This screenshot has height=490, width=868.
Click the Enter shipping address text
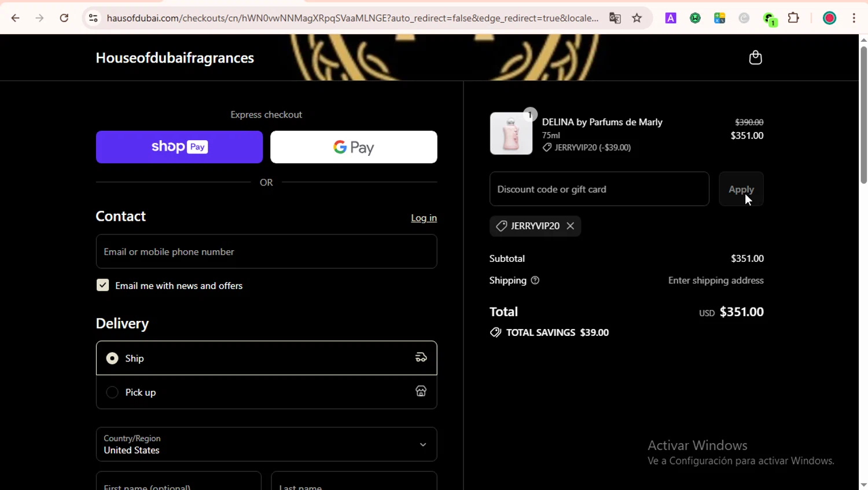716,280
